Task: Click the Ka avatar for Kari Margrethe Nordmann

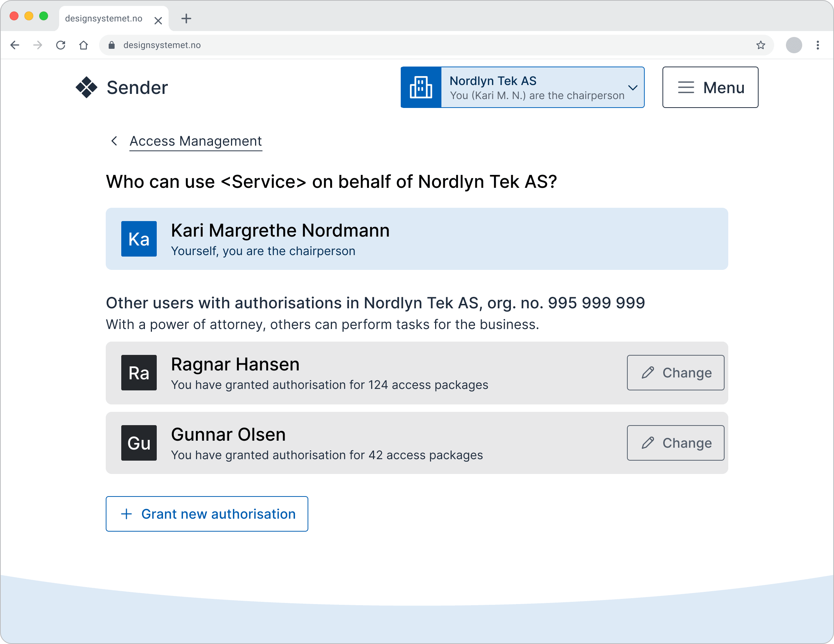Action: click(139, 239)
